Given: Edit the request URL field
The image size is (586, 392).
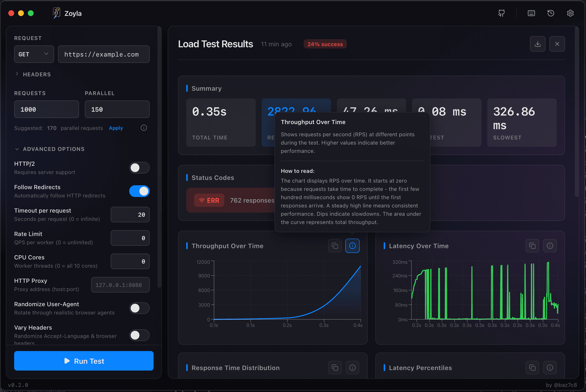Looking at the screenshot, I should click(104, 54).
